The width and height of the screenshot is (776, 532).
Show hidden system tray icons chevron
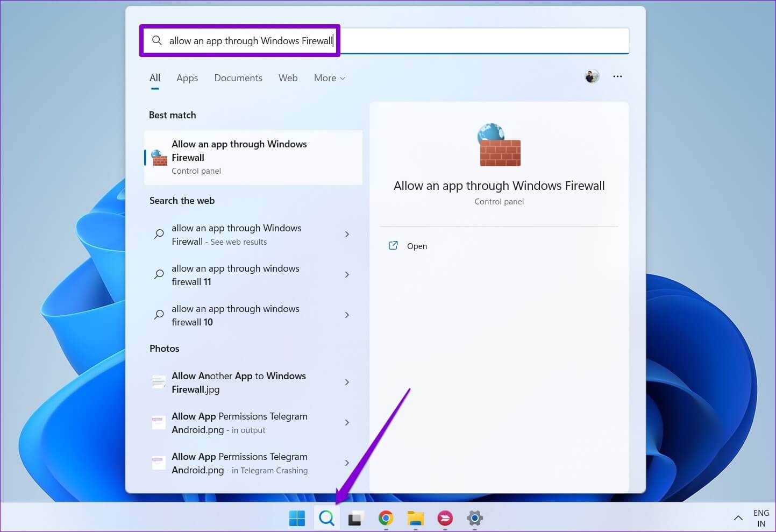click(738, 518)
